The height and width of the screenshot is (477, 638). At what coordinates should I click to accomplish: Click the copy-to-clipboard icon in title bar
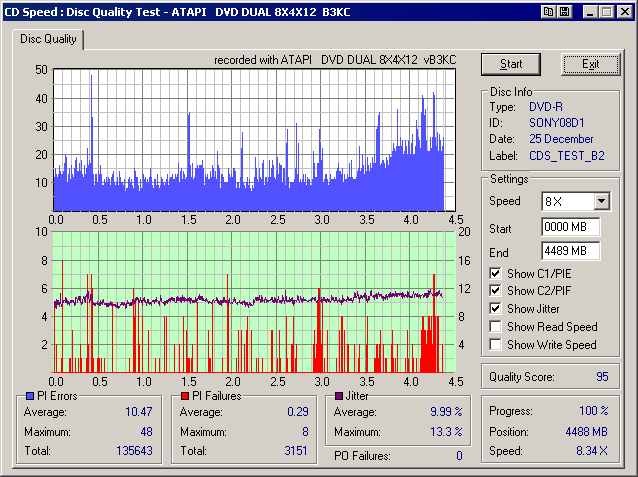549,11
